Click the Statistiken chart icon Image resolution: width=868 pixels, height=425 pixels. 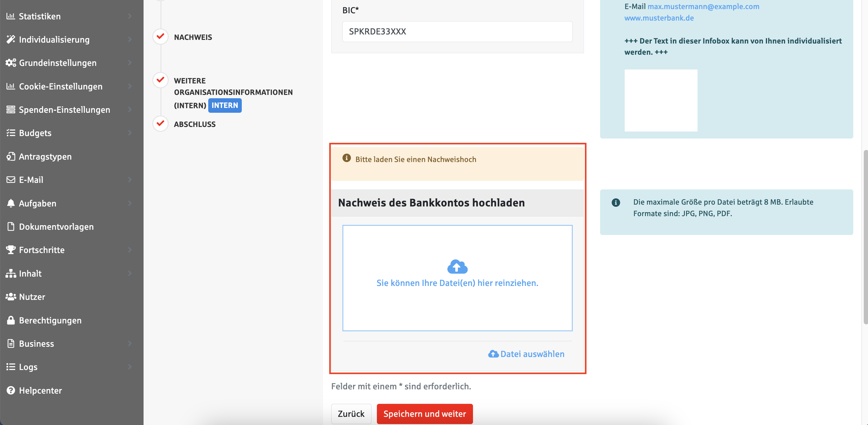pos(11,16)
